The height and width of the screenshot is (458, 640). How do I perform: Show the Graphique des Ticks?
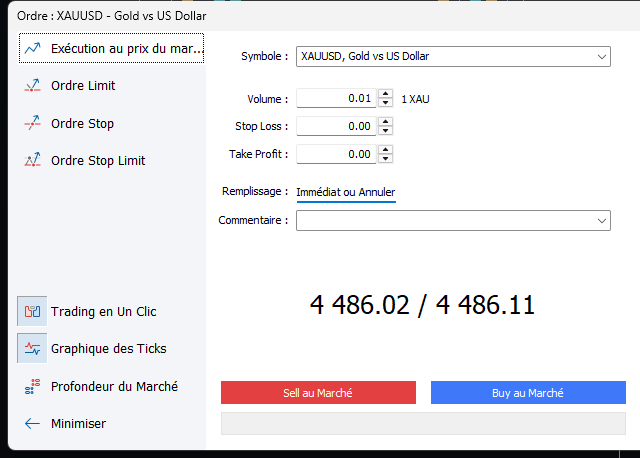(109, 349)
